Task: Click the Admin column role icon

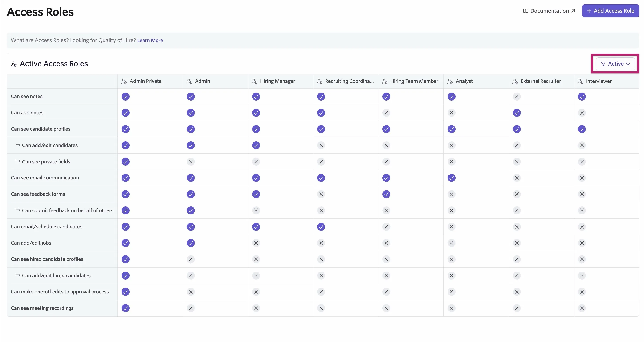Action: [x=189, y=81]
